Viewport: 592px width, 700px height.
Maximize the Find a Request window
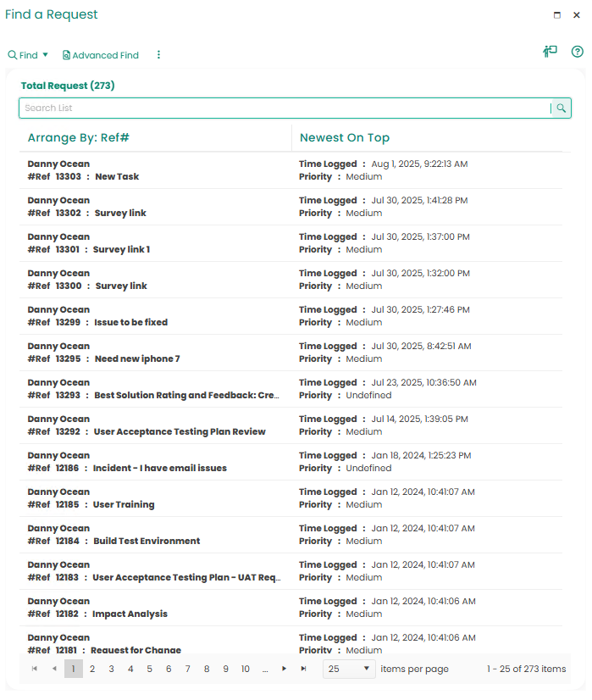[557, 15]
